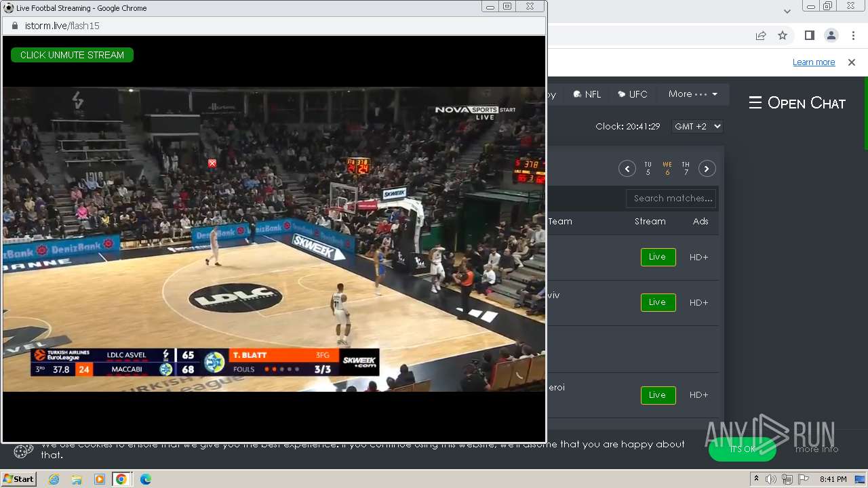Viewport: 868px width, 488px height.
Task: Open the hamburger Open Chat menu
Action: (797, 103)
